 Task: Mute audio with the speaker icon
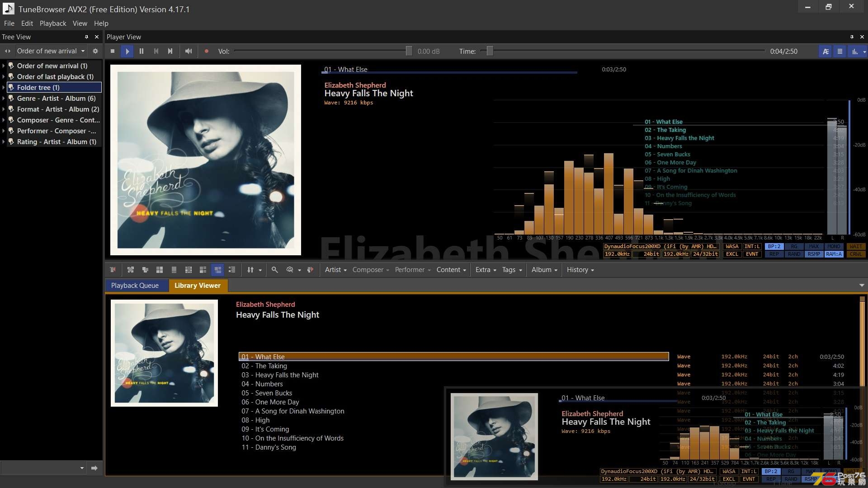tap(189, 51)
